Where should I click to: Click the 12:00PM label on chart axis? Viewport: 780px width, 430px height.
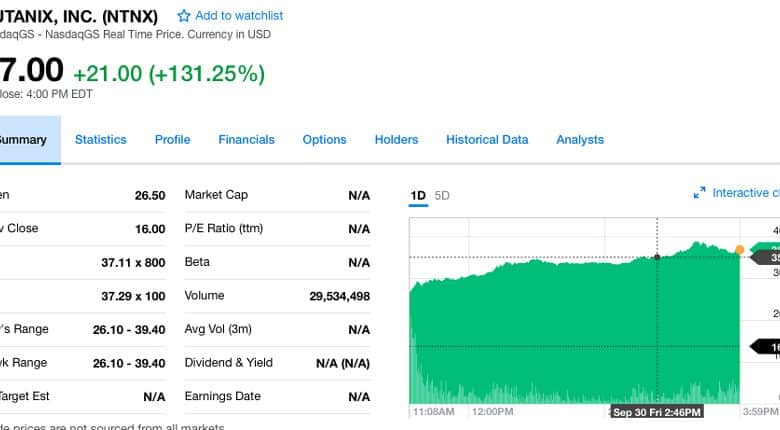(x=492, y=412)
